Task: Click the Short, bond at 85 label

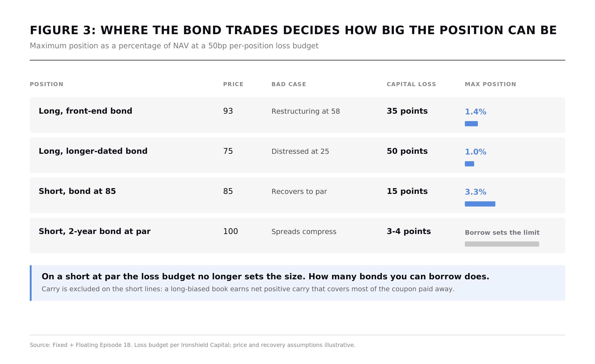Action: pyautogui.click(x=77, y=191)
